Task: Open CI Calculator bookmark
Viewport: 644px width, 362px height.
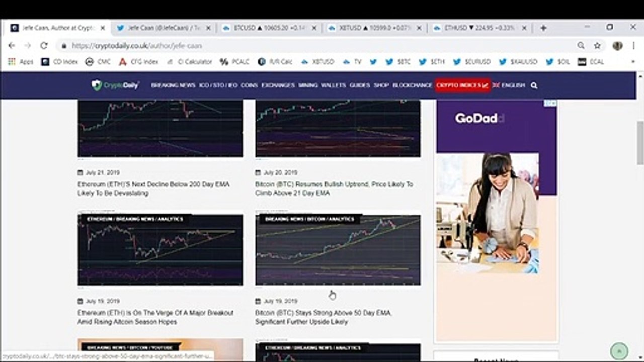Action: click(x=189, y=62)
